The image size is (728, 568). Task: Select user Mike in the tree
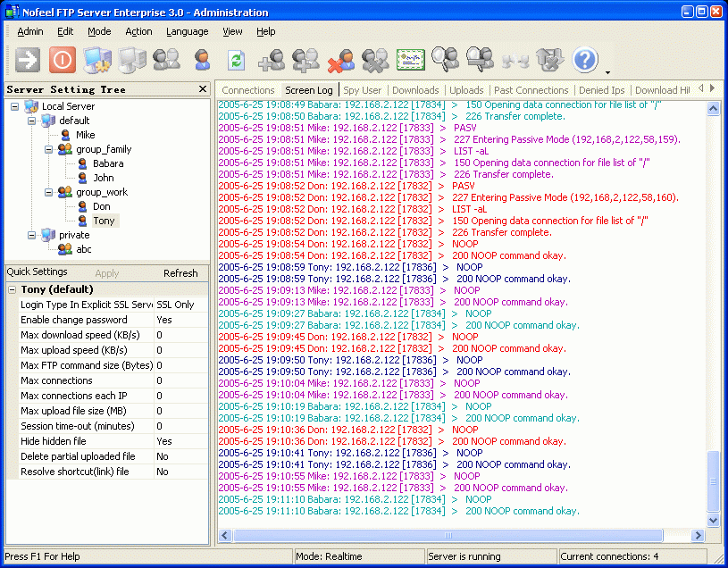tap(86, 135)
